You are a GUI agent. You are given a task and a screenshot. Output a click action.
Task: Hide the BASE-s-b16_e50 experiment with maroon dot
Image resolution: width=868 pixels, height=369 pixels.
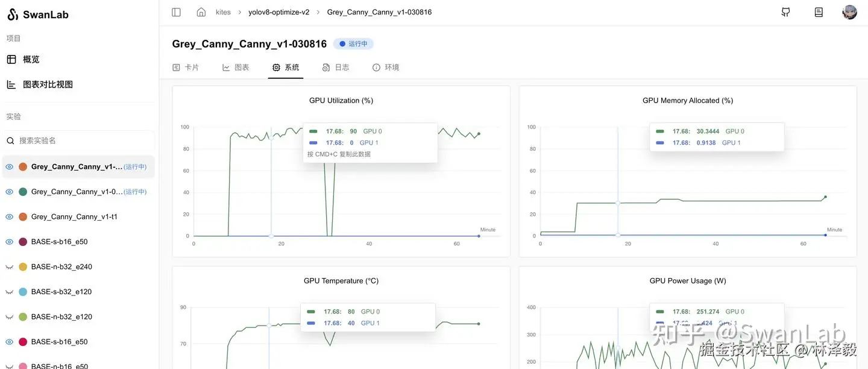click(x=9, y=242)
